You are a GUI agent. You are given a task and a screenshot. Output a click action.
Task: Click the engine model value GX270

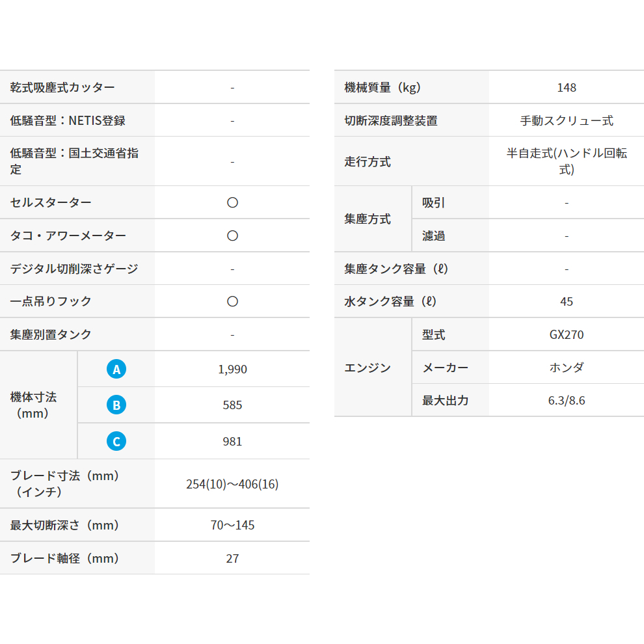coord(567,335)
